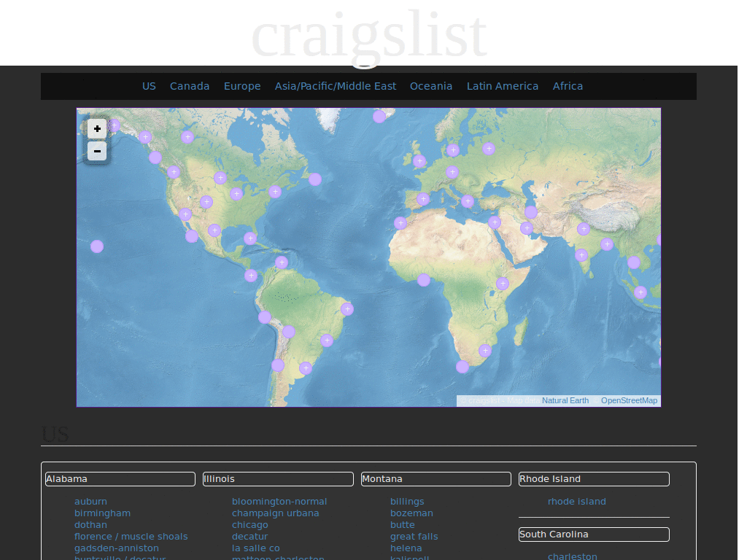
Task: Click the marker at South Africa's southwestern tip
Action: point(462,367)
